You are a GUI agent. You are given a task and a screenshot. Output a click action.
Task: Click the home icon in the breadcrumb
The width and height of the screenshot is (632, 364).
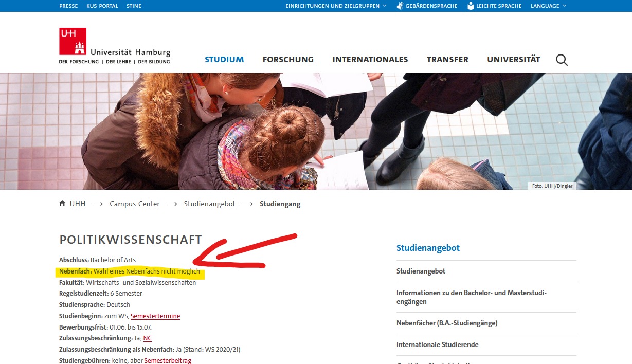click(61, 203)
